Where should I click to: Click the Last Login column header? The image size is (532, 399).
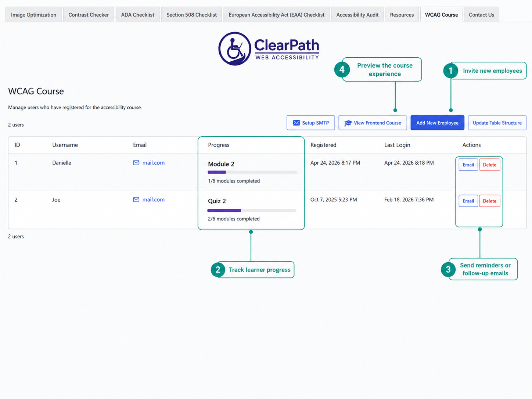(397, 145)
